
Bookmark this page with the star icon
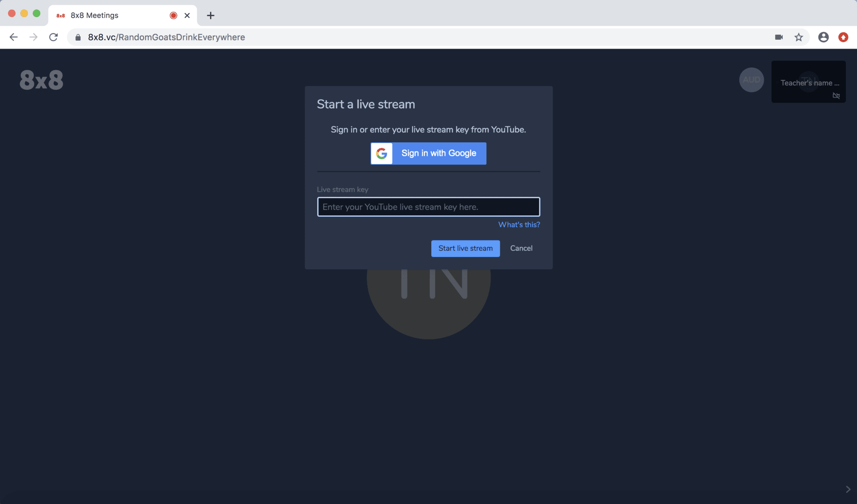pyautogui.click(x=799, y=37)
